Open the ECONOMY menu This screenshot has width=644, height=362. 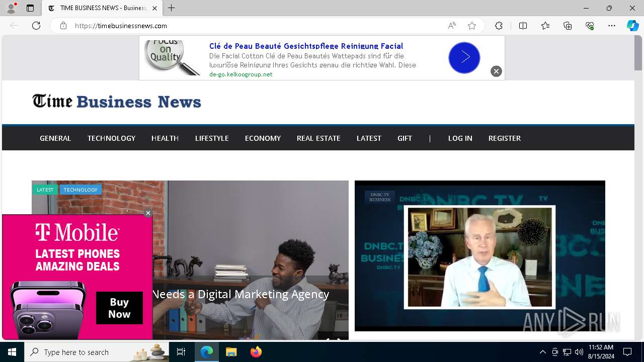click(263, 138)
